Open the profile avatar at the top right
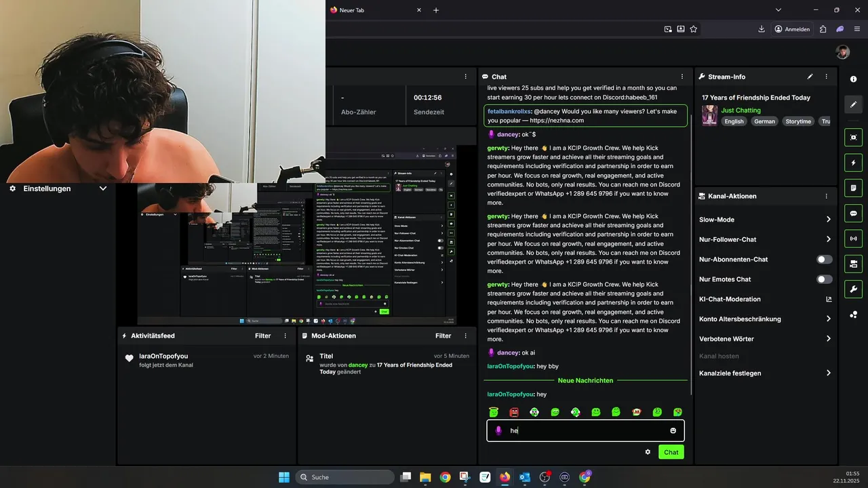 point(842,52)
